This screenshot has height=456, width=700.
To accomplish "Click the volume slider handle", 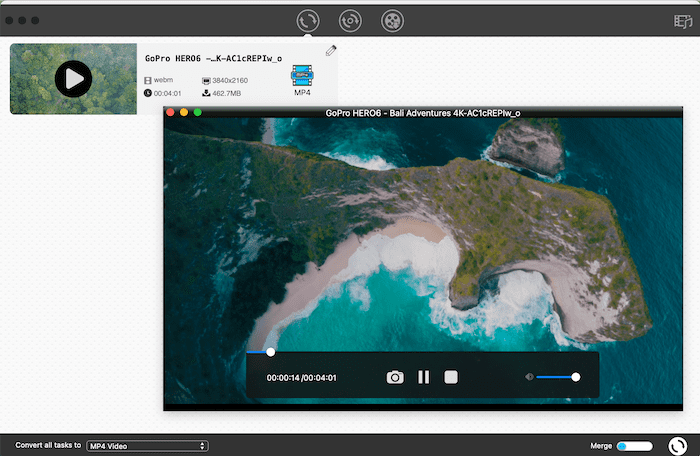I will tap(575, 377).
